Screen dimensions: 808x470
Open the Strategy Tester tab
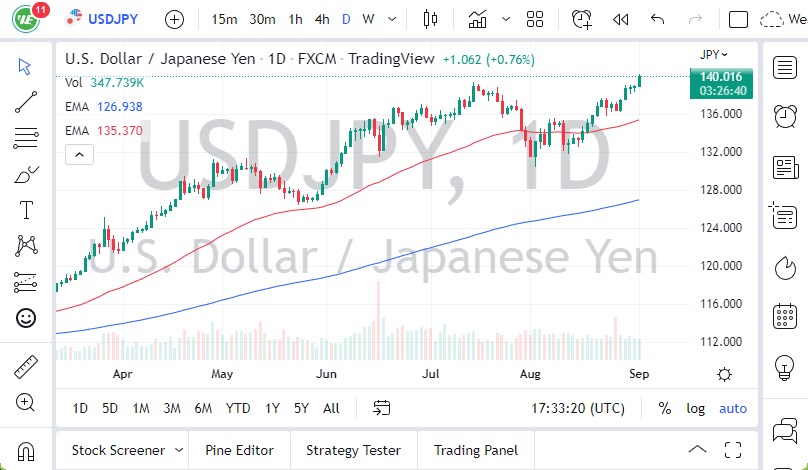pos(353,450)
